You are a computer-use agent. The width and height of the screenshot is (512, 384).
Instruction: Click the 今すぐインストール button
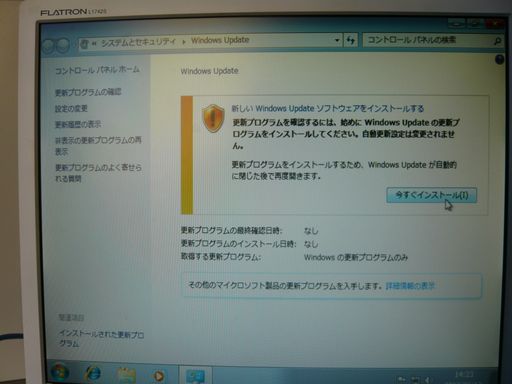431,195
